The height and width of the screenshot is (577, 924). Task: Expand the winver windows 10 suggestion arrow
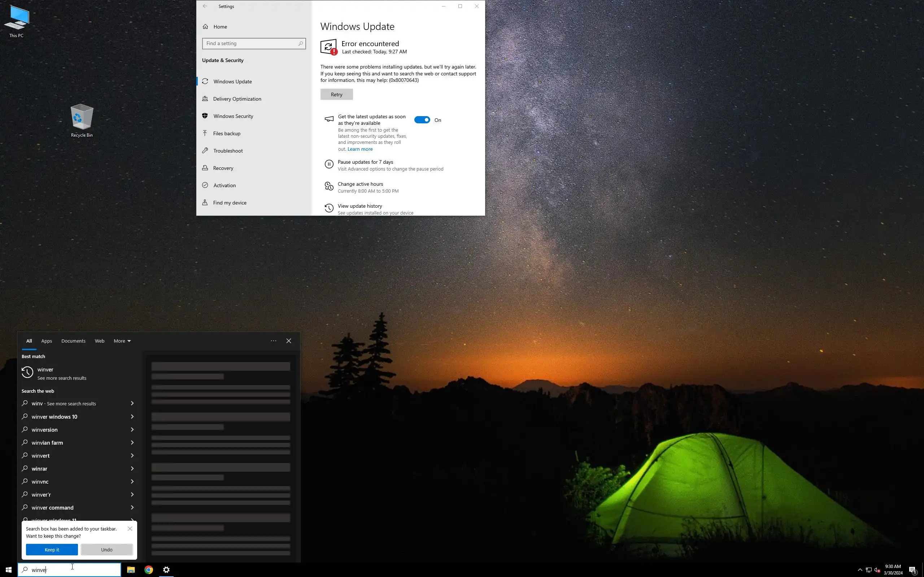(132, 416)
